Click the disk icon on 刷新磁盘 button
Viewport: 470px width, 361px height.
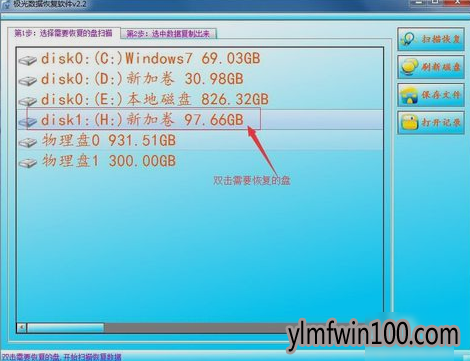click(410, 67)
